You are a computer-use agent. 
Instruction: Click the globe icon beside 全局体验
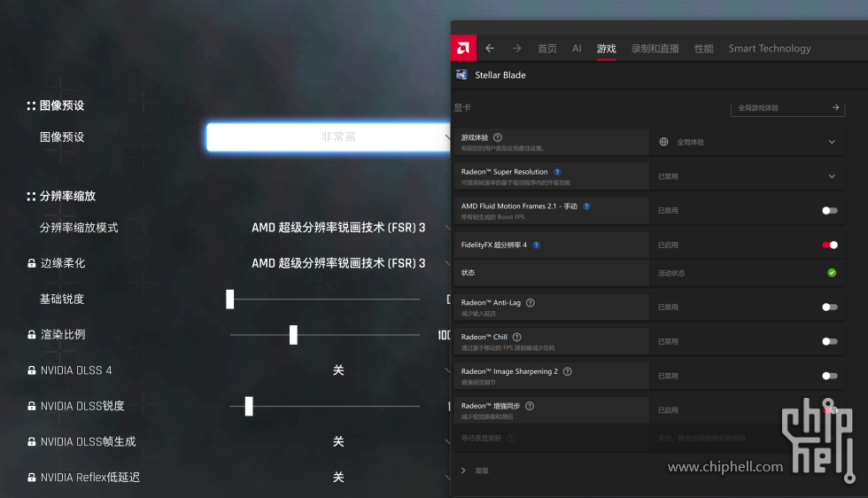663,142
